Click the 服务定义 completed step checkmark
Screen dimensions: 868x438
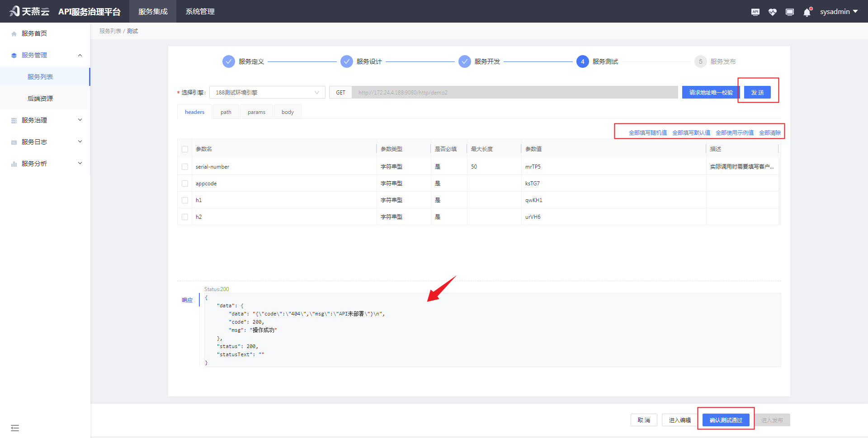coord(229,61)
